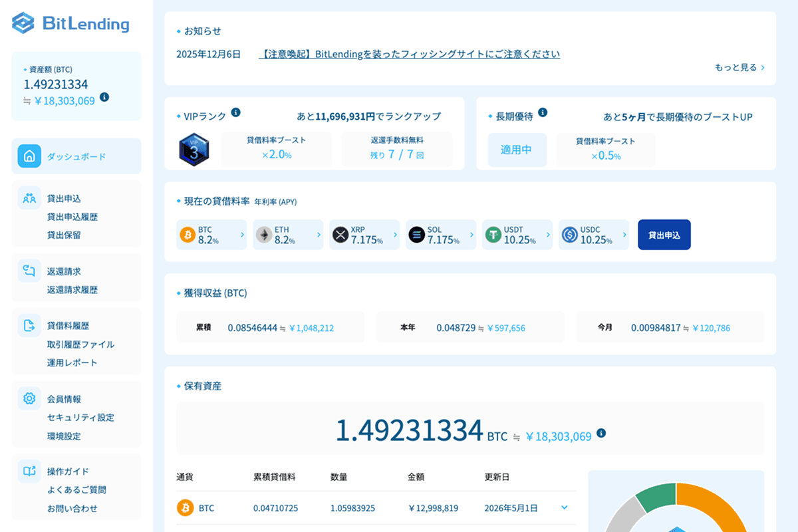
Task: Open BTC 8.2% rate chevron
Action: [242, 235]
